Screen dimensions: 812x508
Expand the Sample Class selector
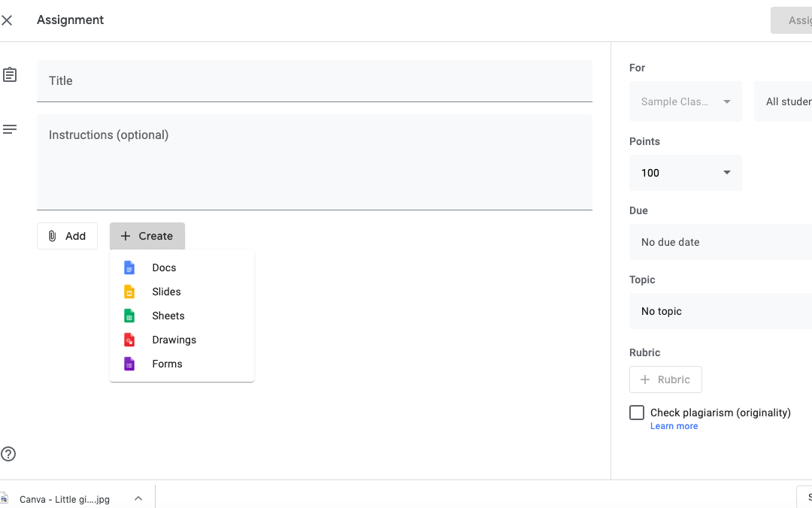[686, 101]
